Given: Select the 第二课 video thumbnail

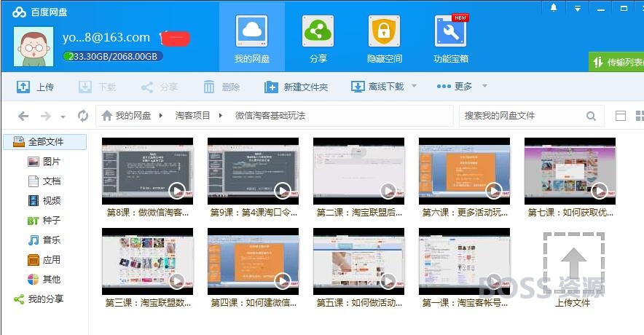Looking at the screenshot, I should 358,171.
